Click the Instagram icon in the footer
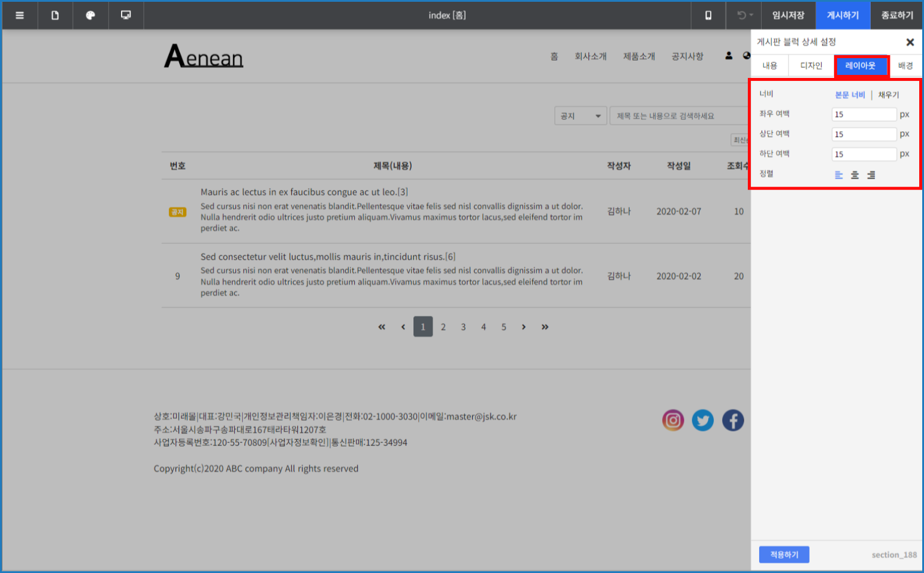This screenshot has width=924, height=573. pyautogui.click(x=673, y=420)
